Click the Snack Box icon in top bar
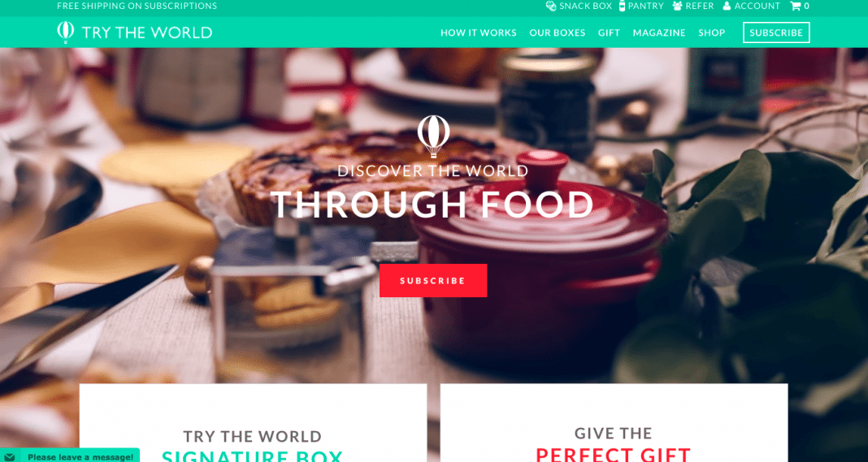Screen dimensions: 868x462 [551, 6]
